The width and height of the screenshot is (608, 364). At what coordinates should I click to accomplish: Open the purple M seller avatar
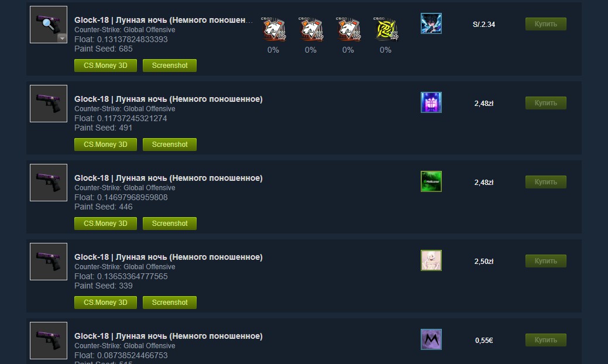click(431, 339)
